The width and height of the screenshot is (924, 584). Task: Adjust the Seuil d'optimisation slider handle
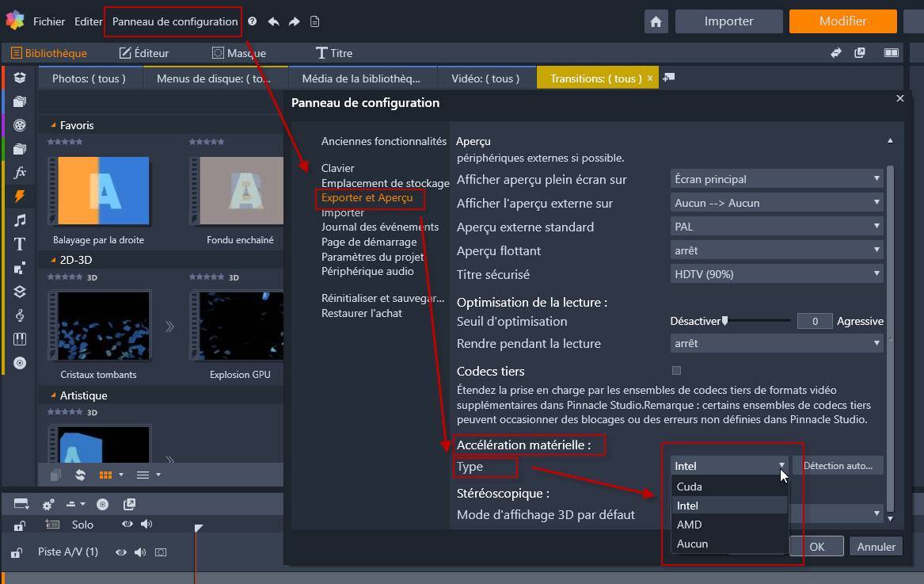click(724, 321)
